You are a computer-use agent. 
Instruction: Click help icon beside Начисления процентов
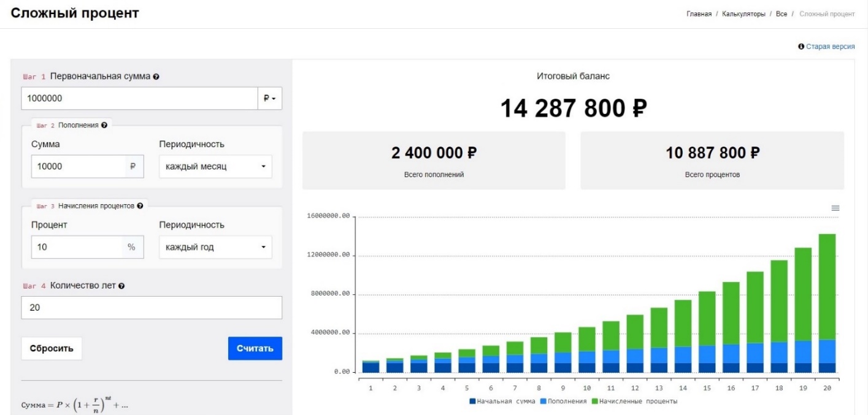coord(140,206)
